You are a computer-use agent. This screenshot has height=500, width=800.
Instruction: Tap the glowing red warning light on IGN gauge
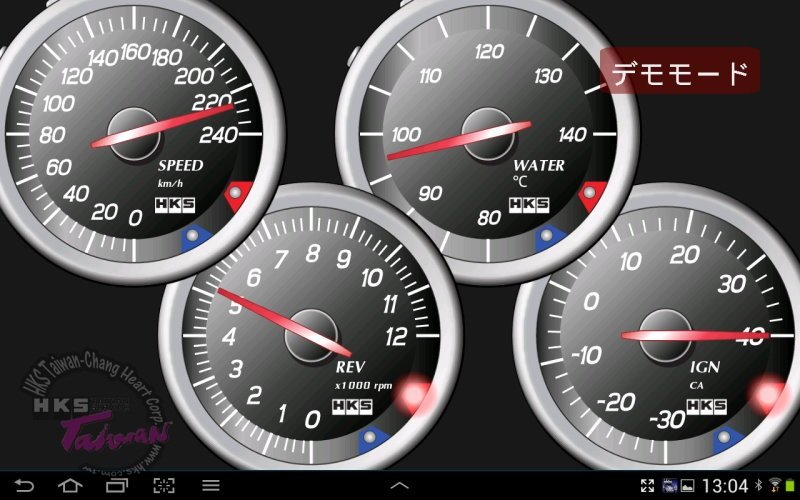[x=769, y=395]
